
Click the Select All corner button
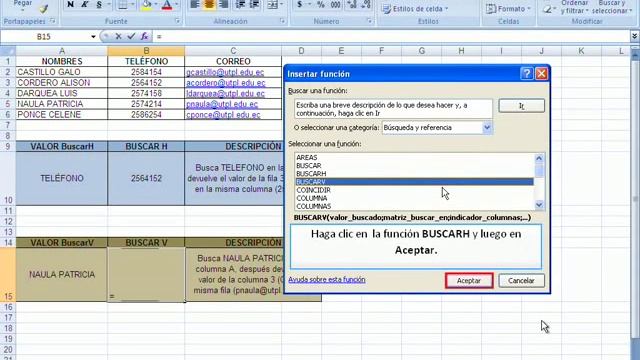pyautogui.click(x=8, y=51)
